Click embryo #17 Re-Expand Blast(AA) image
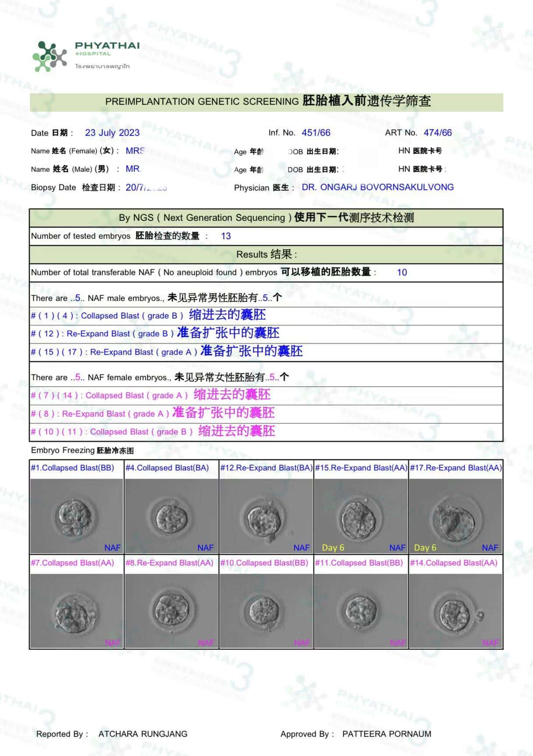 coord(455,516)
